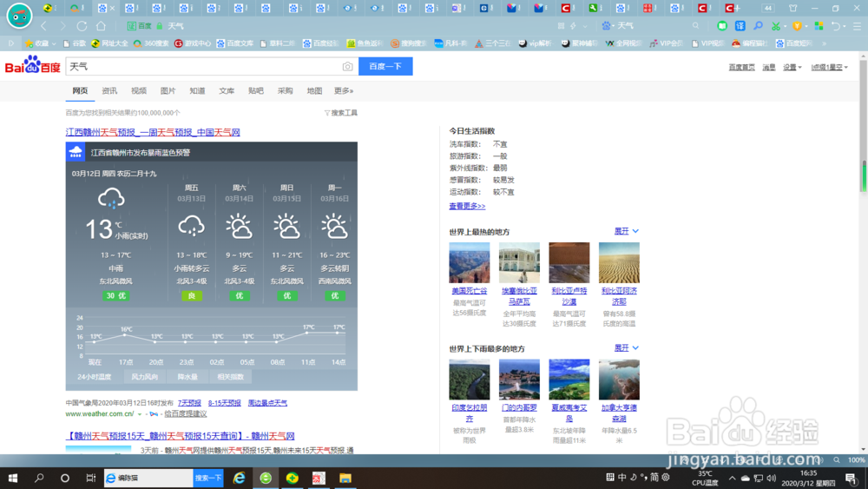Show more bookmarks with the » chevron
This screenshot has width=868, height=489.
(825, 43)
